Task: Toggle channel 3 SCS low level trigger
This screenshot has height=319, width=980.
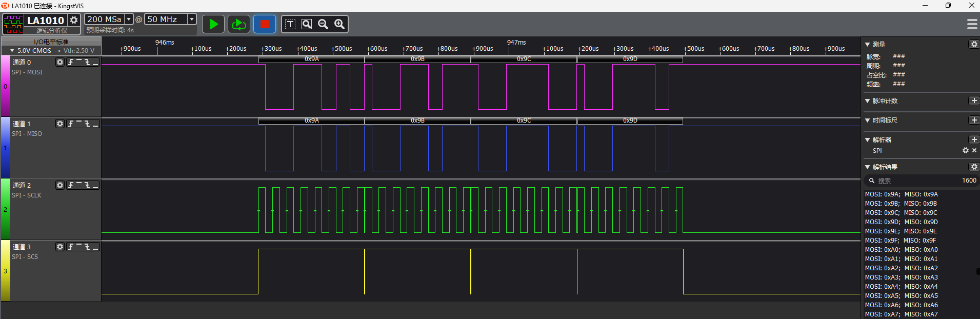Action: (95, 247)
